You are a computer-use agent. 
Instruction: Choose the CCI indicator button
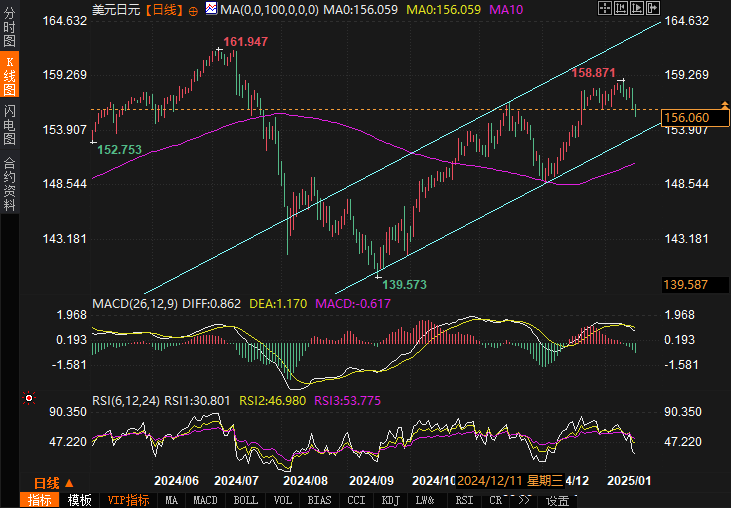356,500
